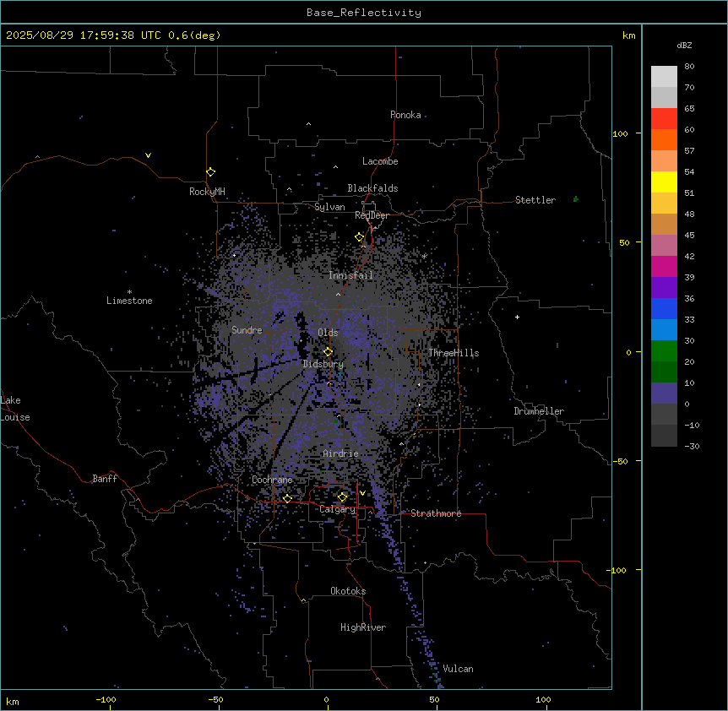Click the asterisk marker above Limestone label
Screen dimensions: 728x711
point(129,292)
